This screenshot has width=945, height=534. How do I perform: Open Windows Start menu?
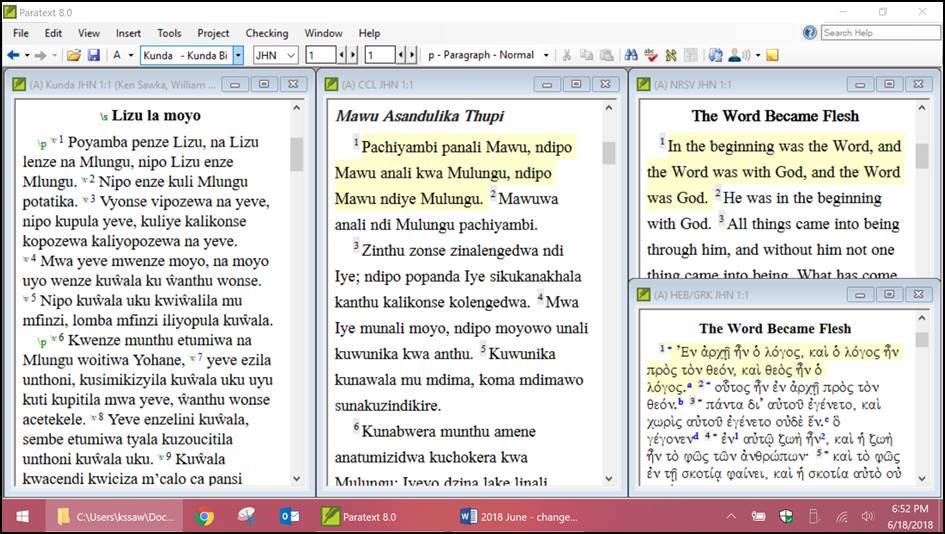coord(22,517)
